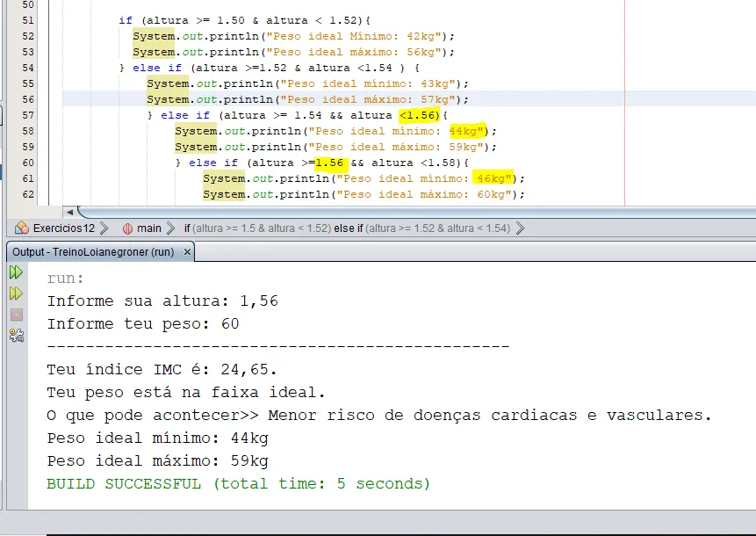Click the main method icon in breadcrumb
756x536 pixels.
127,228
